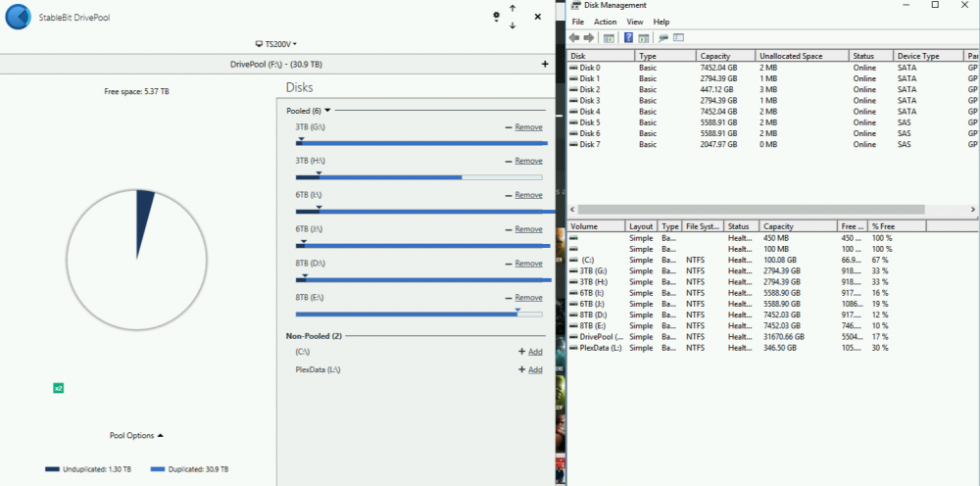Add the (C:\) drive to the pool
The height and width of the screenshot is (486, 980).
(x=535, y=352)
